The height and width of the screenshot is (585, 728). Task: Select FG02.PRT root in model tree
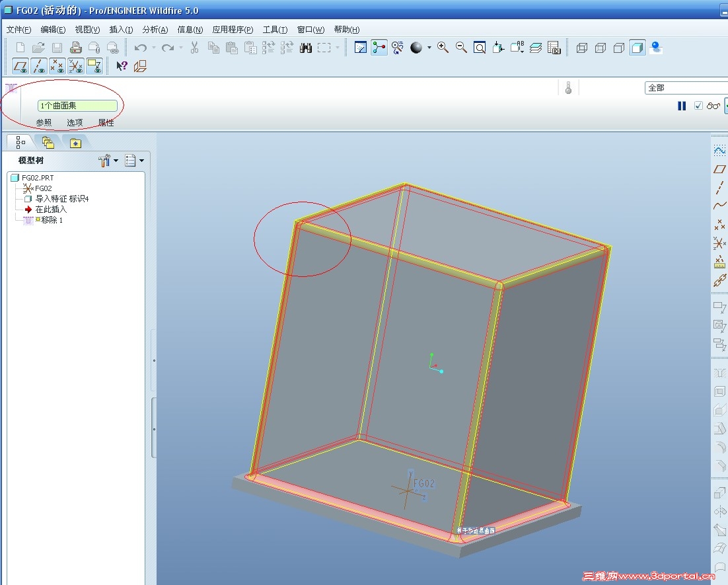[38, 178]
